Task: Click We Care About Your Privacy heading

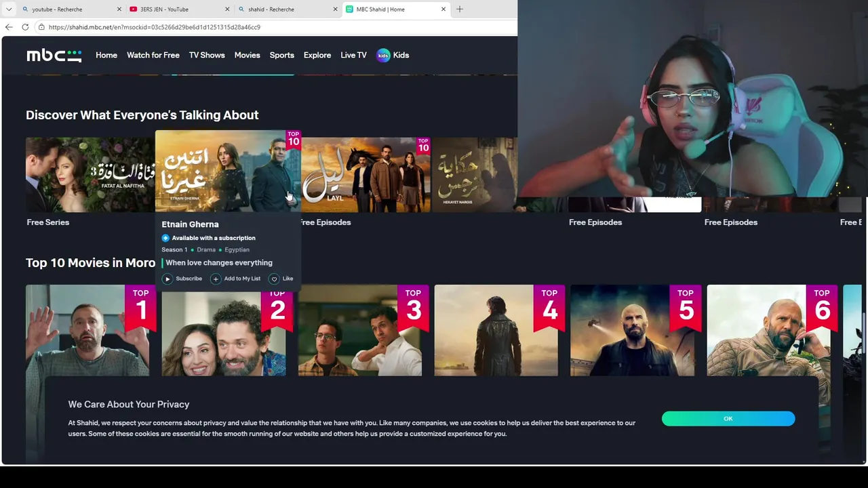Action: point(129,405)
